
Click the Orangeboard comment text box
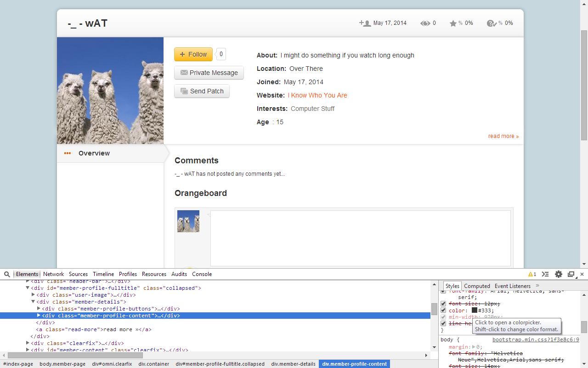[x=361, y=238]
